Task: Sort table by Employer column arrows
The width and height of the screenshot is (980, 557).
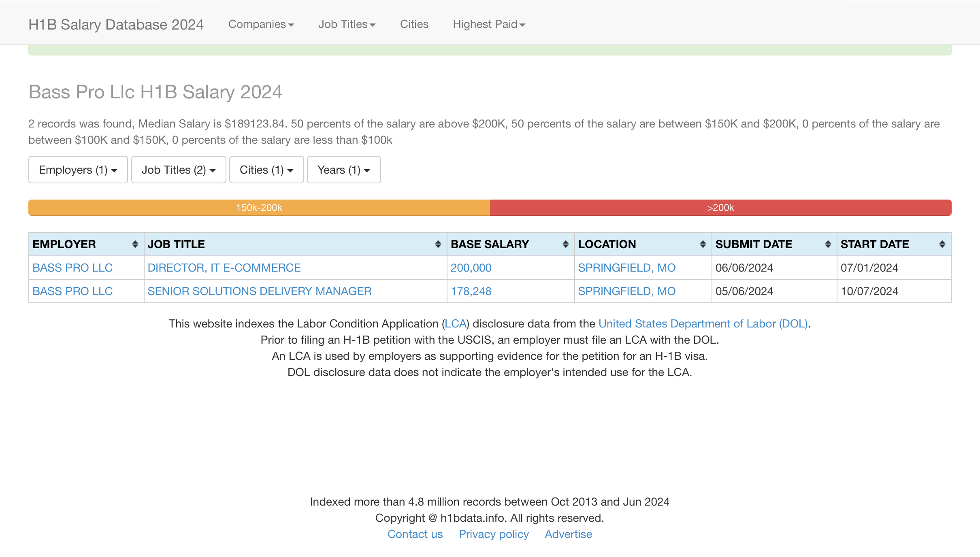Action: coord(135,244)
